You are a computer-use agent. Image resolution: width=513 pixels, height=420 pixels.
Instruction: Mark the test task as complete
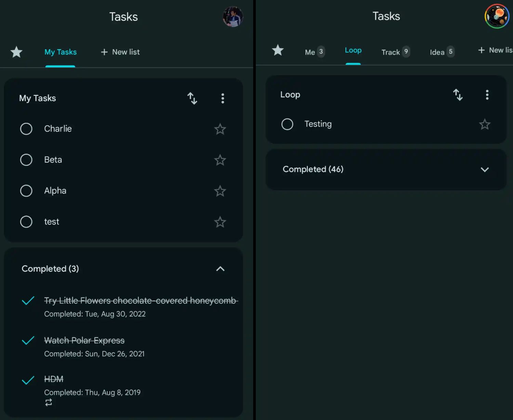pos(26,222)
